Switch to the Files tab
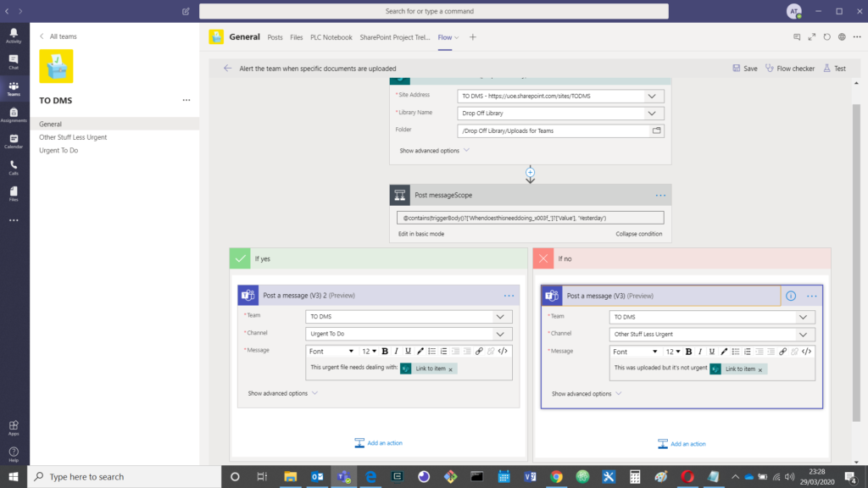 point(296,37)
